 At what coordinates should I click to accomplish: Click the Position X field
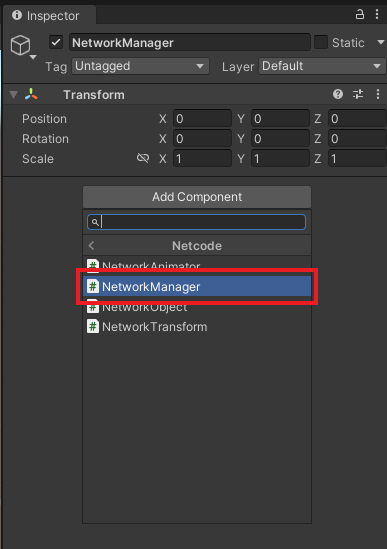point(202,118)
